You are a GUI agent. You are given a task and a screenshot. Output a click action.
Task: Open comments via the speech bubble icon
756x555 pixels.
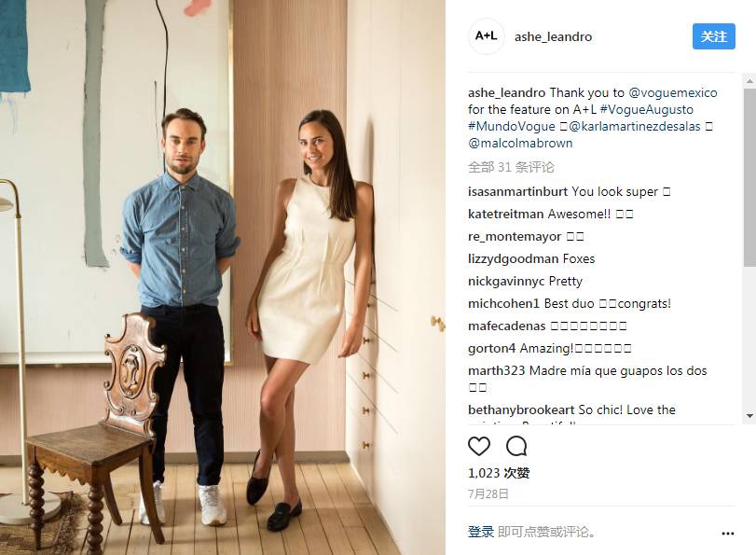pyautogui.click(x=516, y=446)
